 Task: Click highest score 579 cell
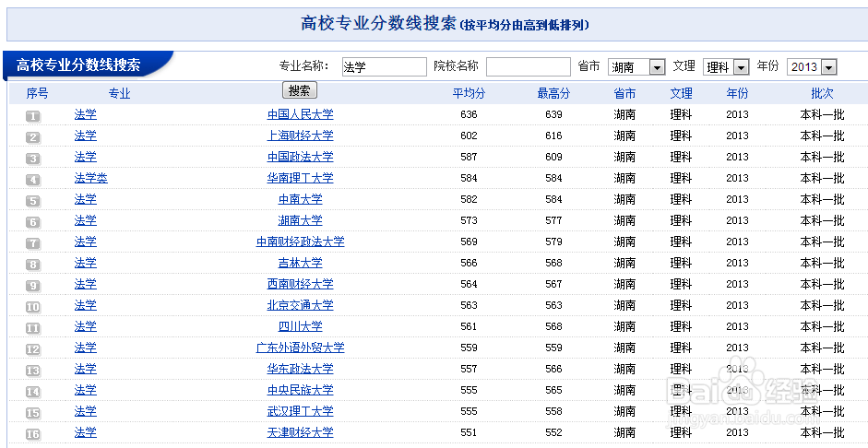[553, 242]
